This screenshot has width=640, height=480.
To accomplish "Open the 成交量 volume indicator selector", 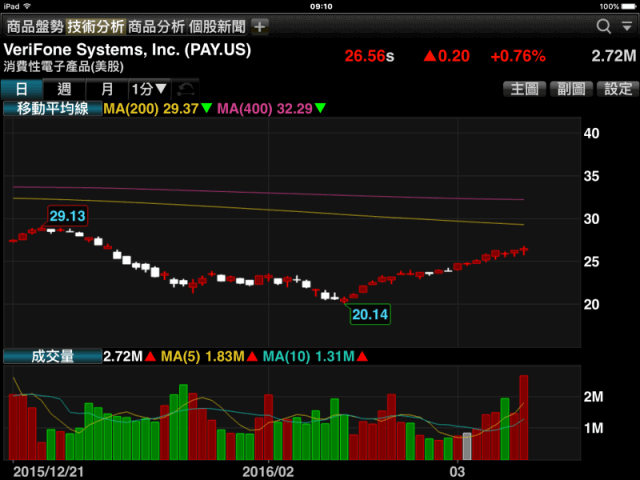I will point(52,356).
